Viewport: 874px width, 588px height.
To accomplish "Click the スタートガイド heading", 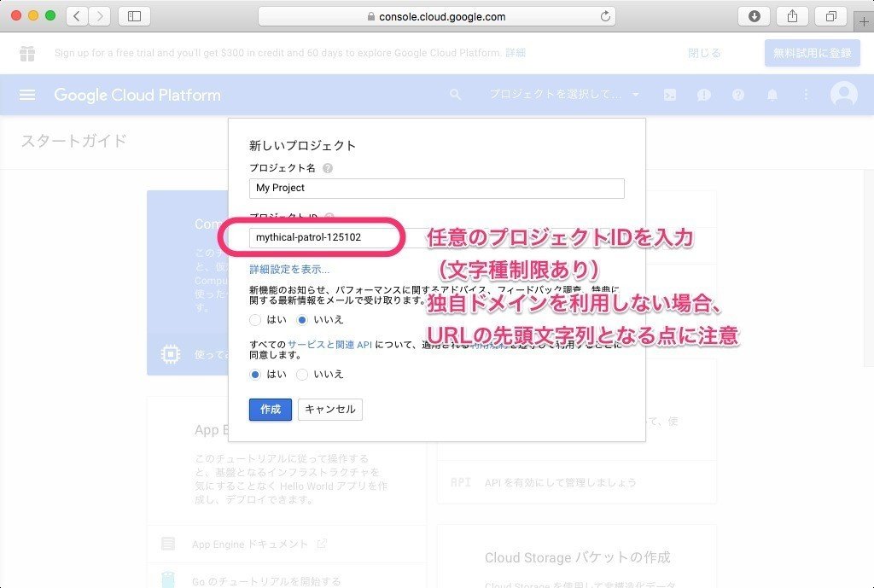I will [x=74, y=141].
